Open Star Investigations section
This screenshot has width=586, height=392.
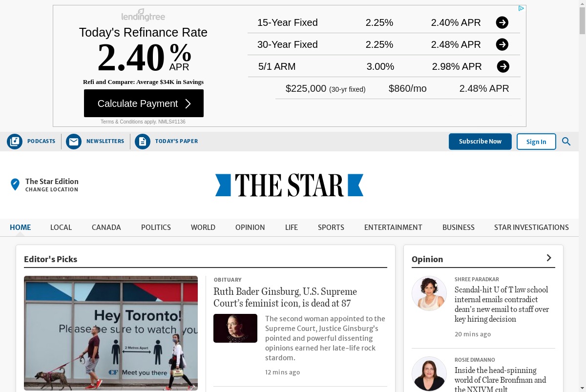pos(531,227)
